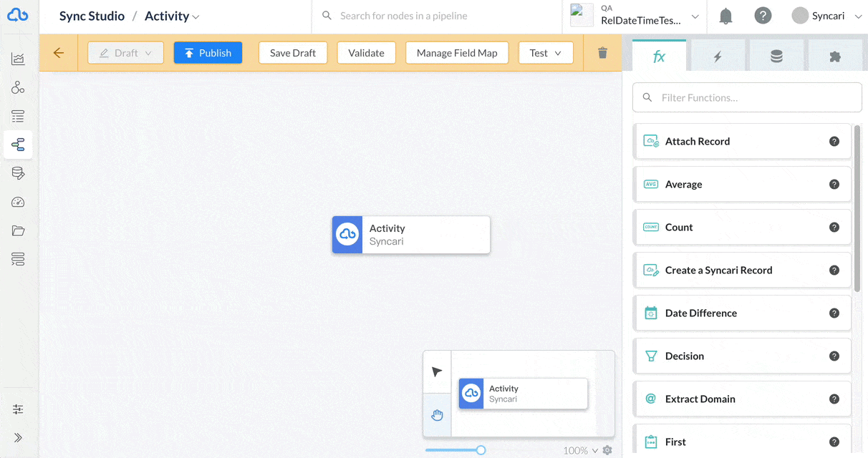This screenshot has height=458, width=868.
Task: Go back with the orange arrow
Action: click(59, 53)
